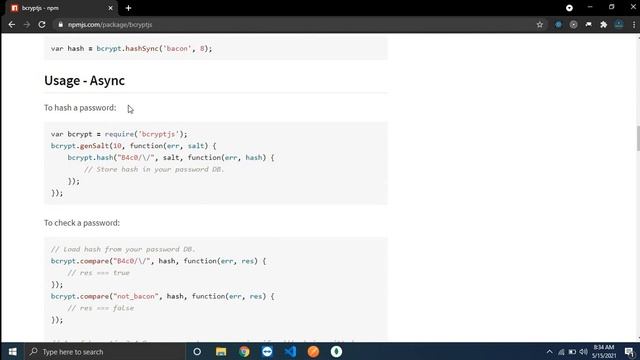Screen dimensions: 640x360
Task: Click the 'Store hash in your password DB' comment
Action: pyautogui.click(x=154, y=169)
